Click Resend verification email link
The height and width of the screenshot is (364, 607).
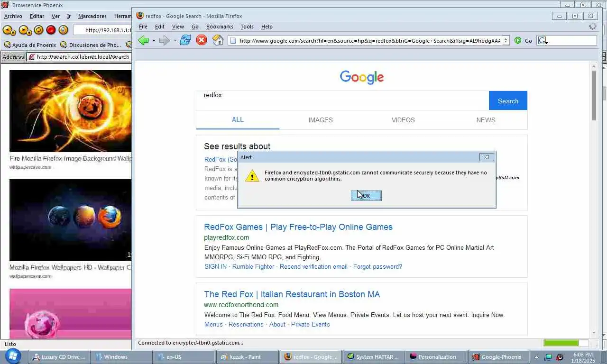313,266
